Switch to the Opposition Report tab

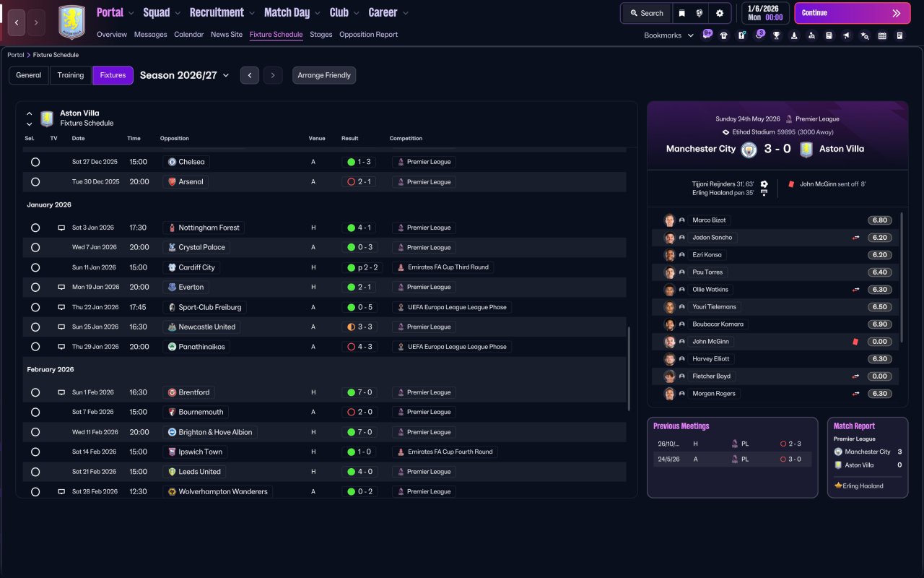point(368,35)
